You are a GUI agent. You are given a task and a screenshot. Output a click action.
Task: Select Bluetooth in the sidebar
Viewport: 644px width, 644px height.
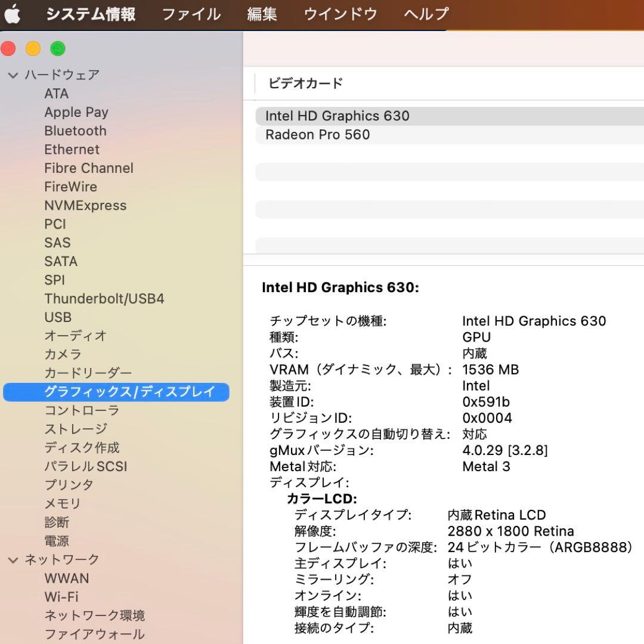click(x=75, y=131)
